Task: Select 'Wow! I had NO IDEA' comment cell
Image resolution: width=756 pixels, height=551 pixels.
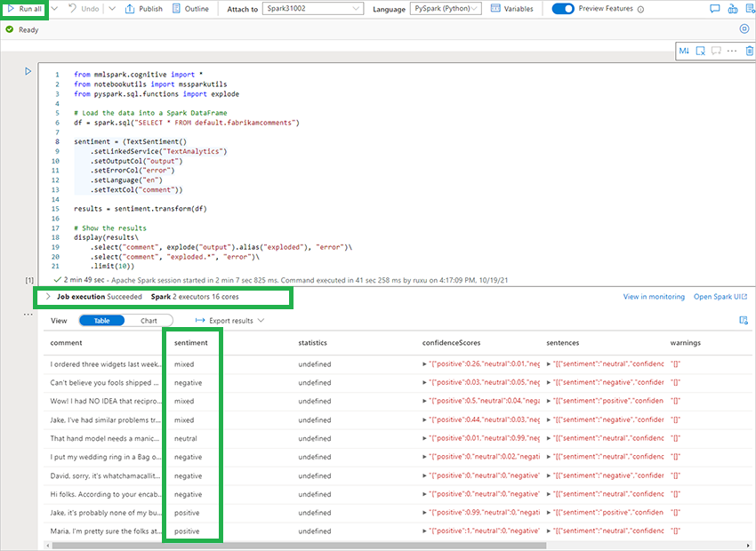Action: click(x=104, y=401)
